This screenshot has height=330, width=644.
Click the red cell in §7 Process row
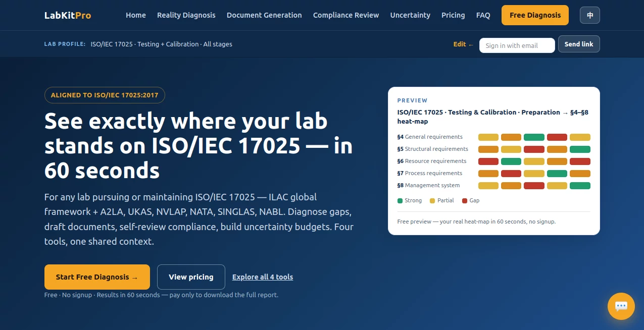point(511,174)
